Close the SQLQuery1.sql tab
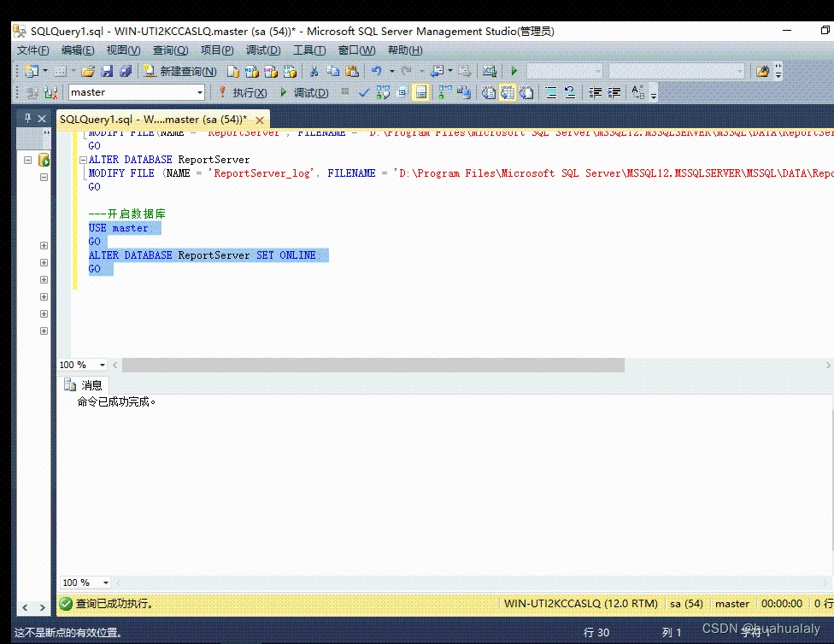 260,120
